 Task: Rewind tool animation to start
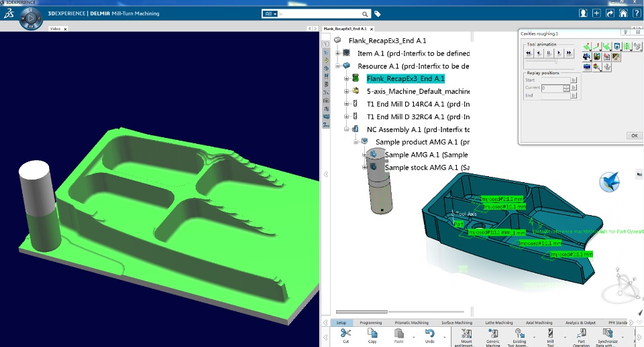(x=529, y=52)
